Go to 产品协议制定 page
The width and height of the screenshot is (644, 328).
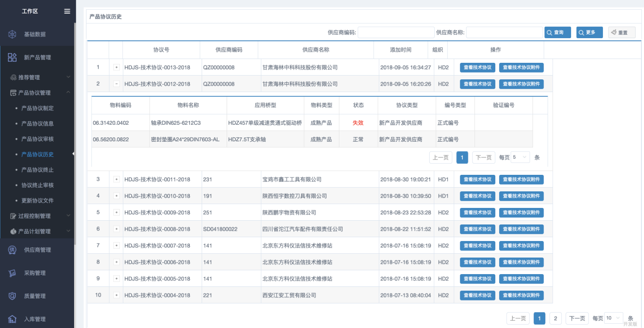pos(37,108)
